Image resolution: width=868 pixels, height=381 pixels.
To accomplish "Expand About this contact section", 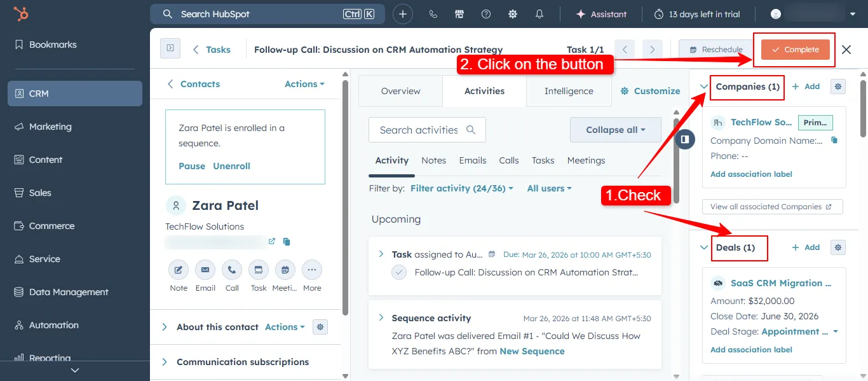I will (165, 327).
